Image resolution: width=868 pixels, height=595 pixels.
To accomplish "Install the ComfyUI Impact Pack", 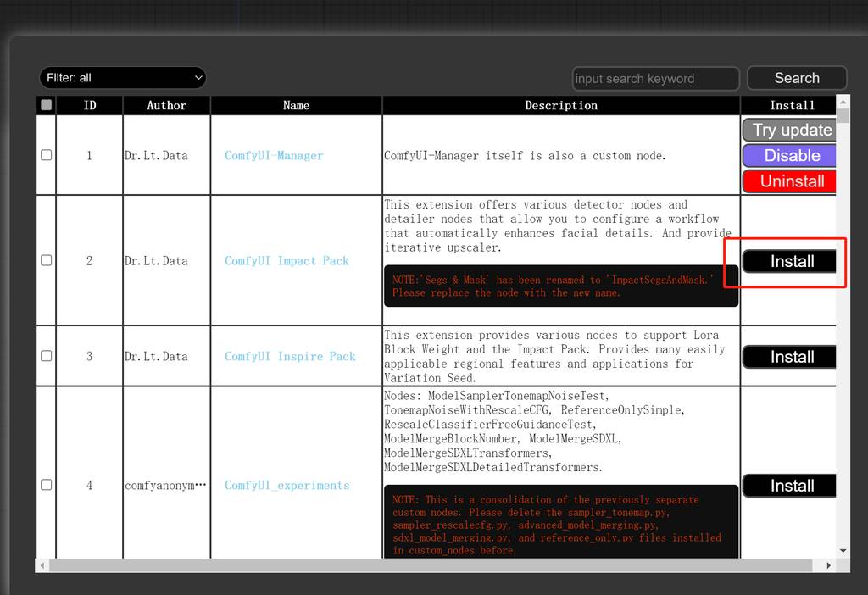I will pyautogui.click(x=790, y=261).
